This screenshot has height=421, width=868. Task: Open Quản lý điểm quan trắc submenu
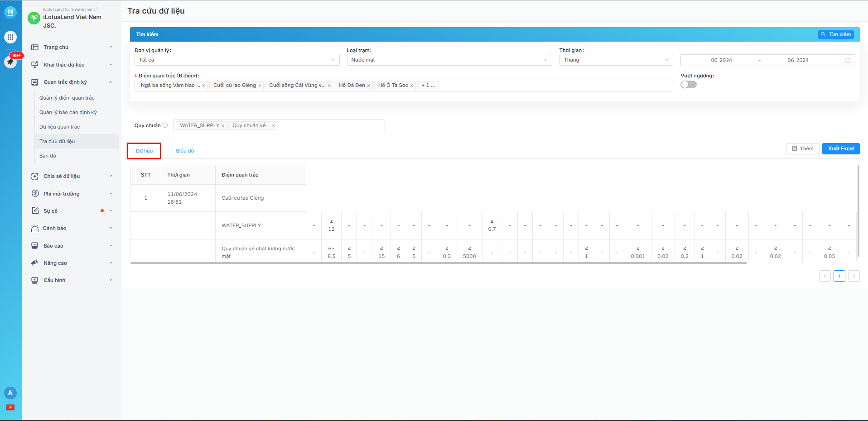click(77, 98)
